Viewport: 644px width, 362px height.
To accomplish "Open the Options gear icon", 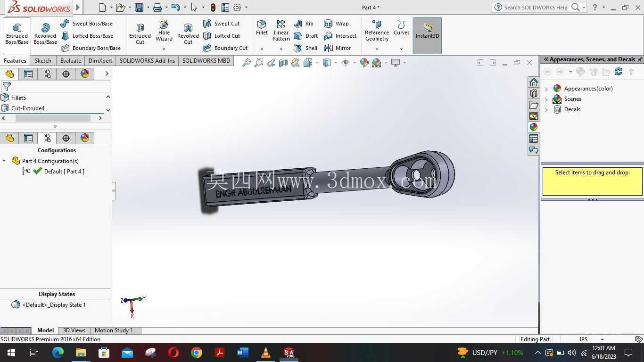I will 237,8.
